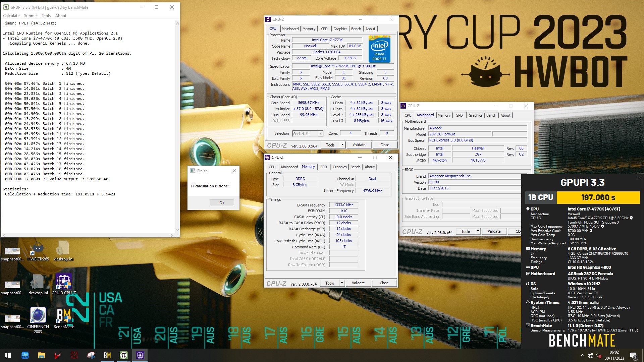Switch to SPD tab in top CPU-Z window

324,29
